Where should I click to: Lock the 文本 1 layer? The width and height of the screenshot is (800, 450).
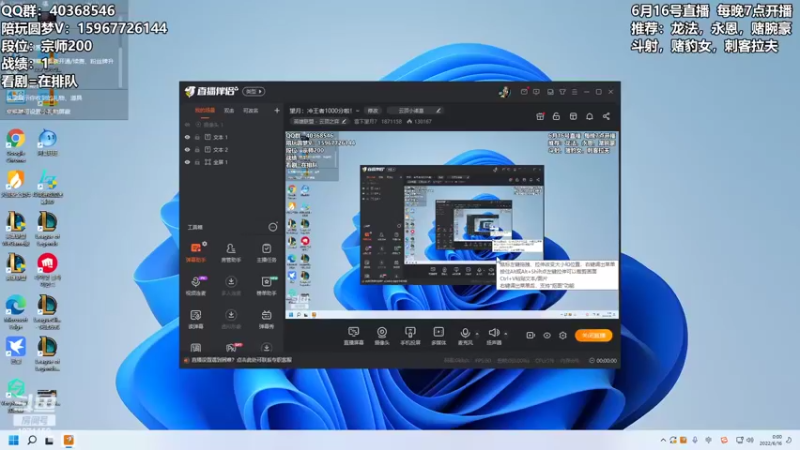(x=197, y=137)
